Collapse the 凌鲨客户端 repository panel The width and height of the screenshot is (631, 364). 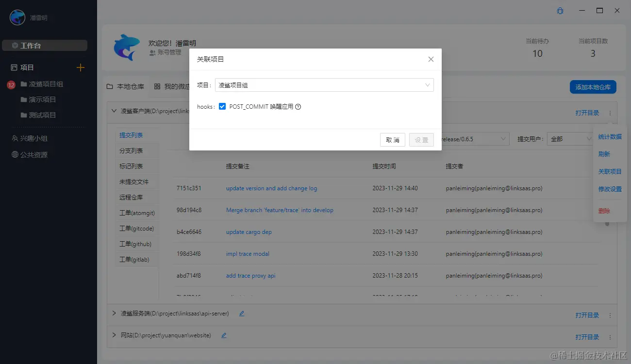coord(114,111)
